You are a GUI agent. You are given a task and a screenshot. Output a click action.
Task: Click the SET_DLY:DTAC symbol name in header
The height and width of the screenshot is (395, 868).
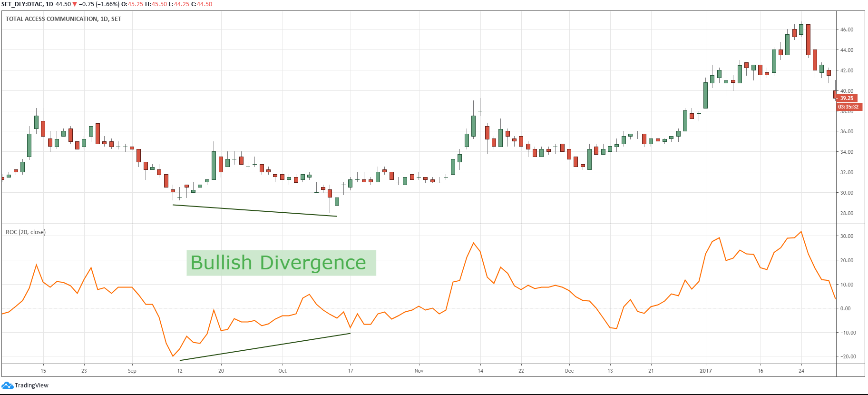23,4
